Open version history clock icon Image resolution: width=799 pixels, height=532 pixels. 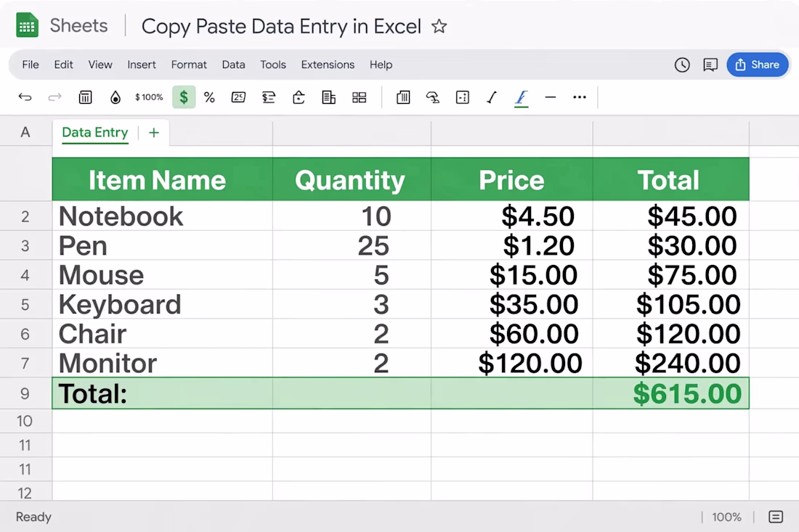(682, 65)
